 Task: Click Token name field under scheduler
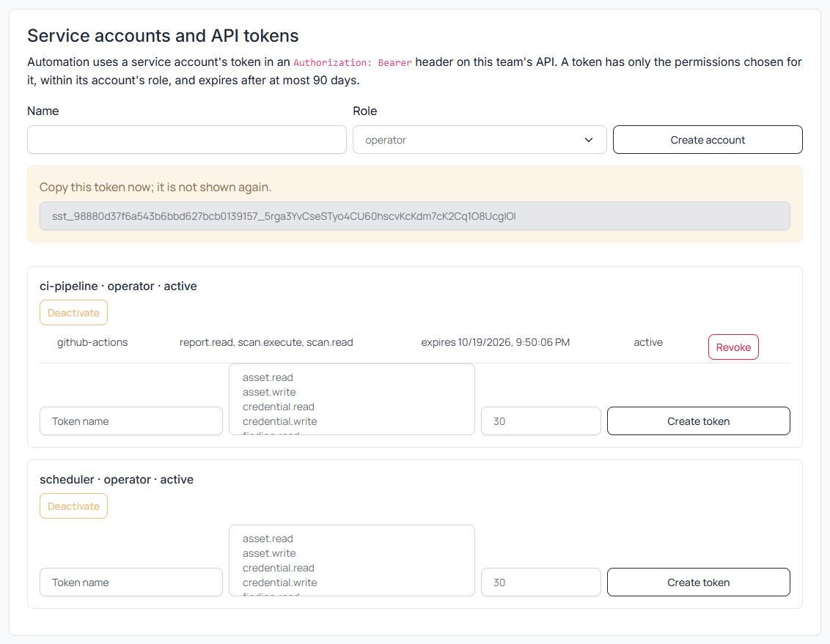(131, 582)
